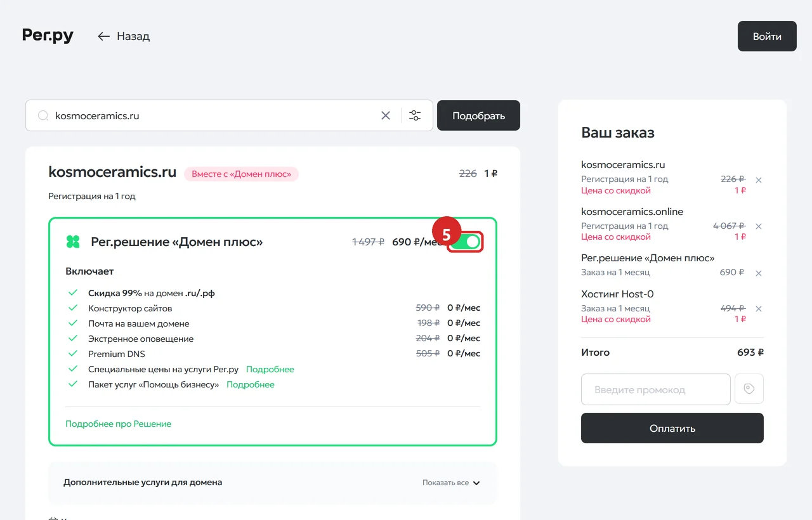This screenshot has width=812, height=520.
Task: Click the Оплатить button
Action: (672, 428)
